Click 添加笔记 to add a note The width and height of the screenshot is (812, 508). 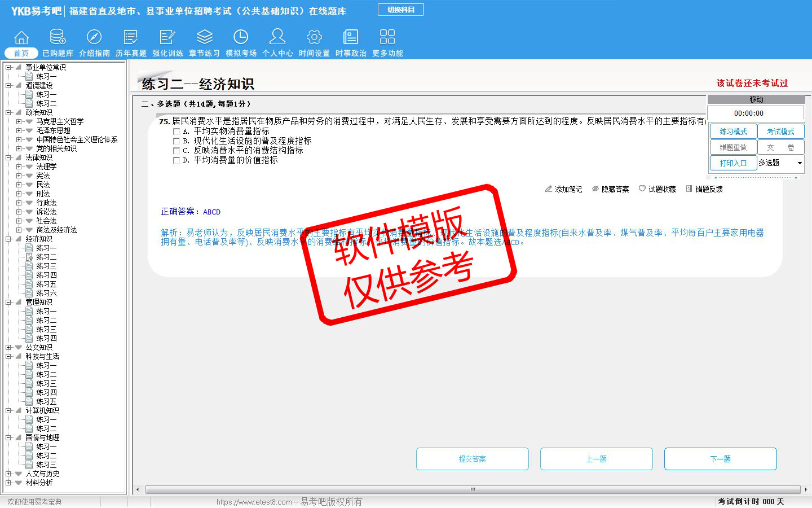pyautogui.click(x=563, y=189)
